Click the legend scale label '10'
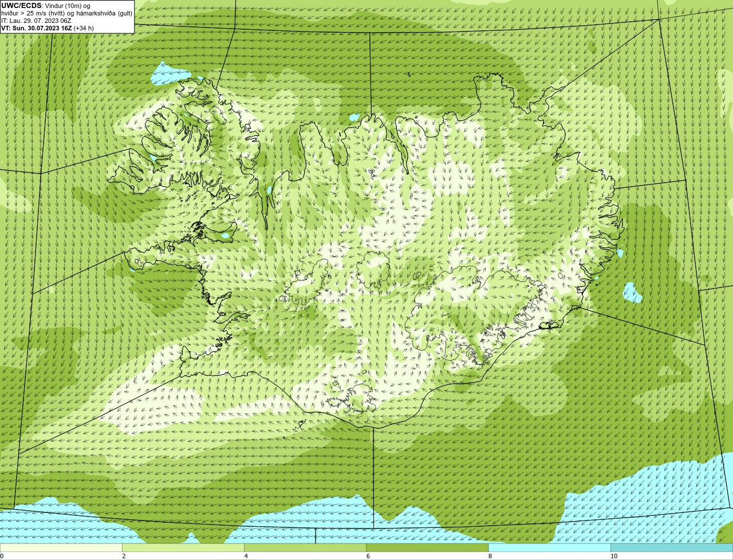This screenshot has width=733, height=560. click(x=614, y=556)
